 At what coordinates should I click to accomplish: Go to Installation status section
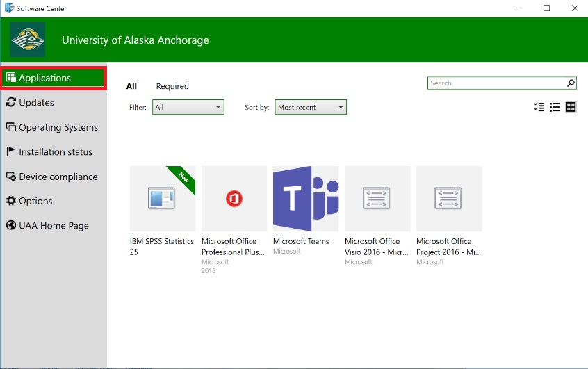click(55, 152)
